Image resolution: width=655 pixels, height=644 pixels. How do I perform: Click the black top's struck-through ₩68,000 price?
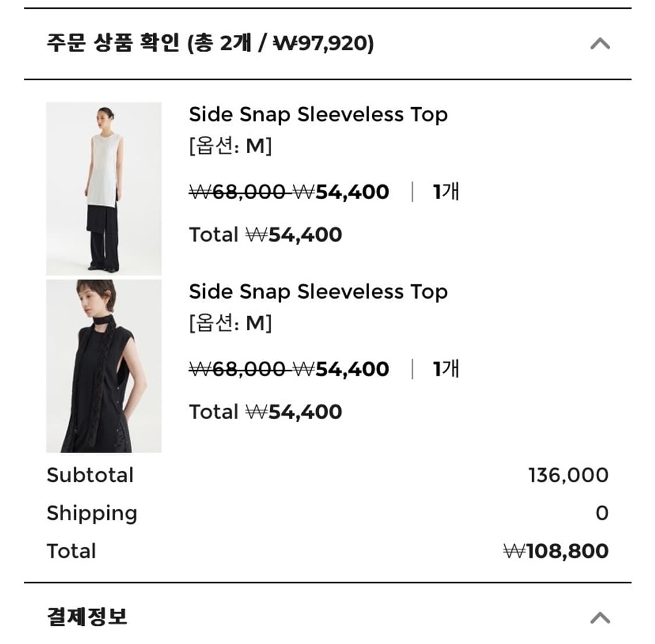[x=238, y=369]
